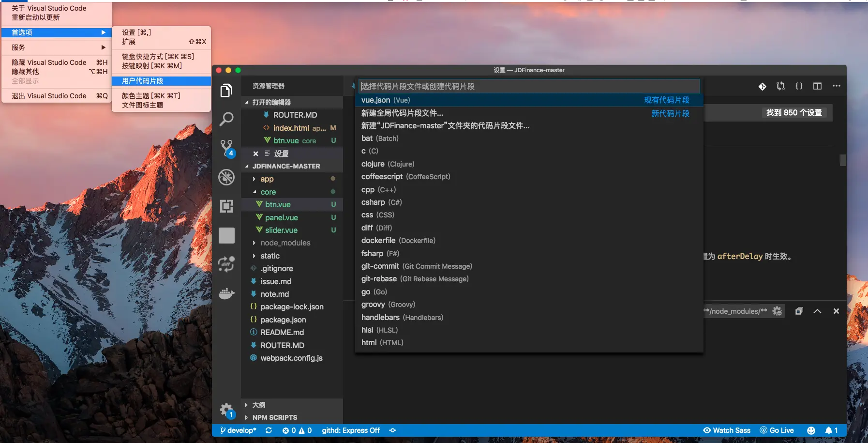Open panel.vue in the file tree
868x443 pixels.
[292, 218]
